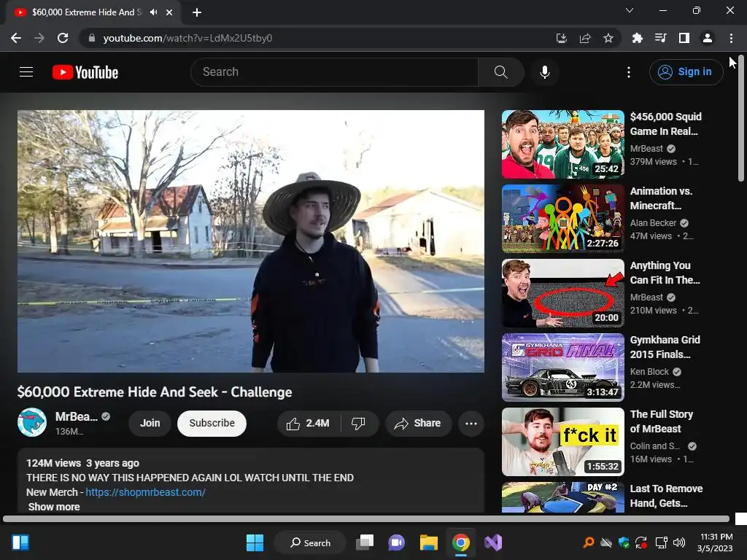Open the Chrome three-dot menu
The image size is (747, 560).
coord(731,38)
